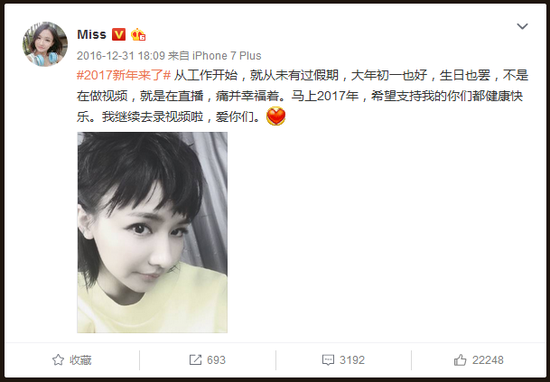This screenshot has width=550, height=382.
Task: Open Miss's round profile avatar
Action: point(45,44)
